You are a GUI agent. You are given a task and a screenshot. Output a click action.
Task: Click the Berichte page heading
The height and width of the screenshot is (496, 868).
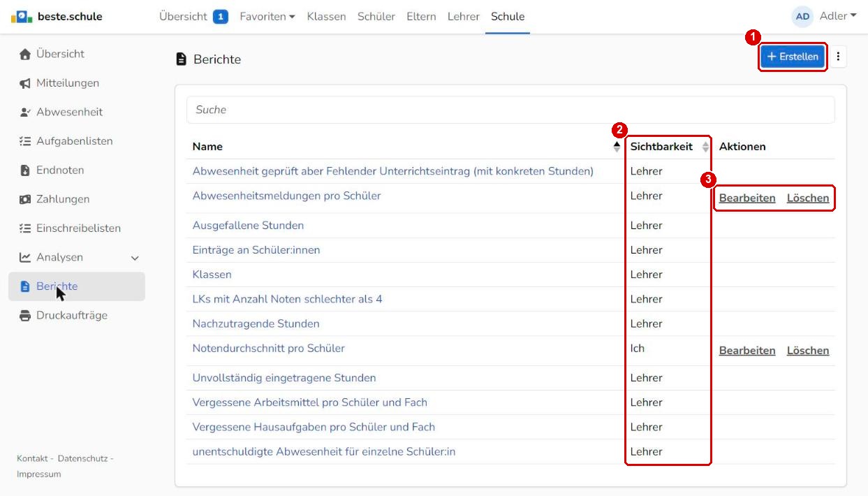[x=217, y=59]
